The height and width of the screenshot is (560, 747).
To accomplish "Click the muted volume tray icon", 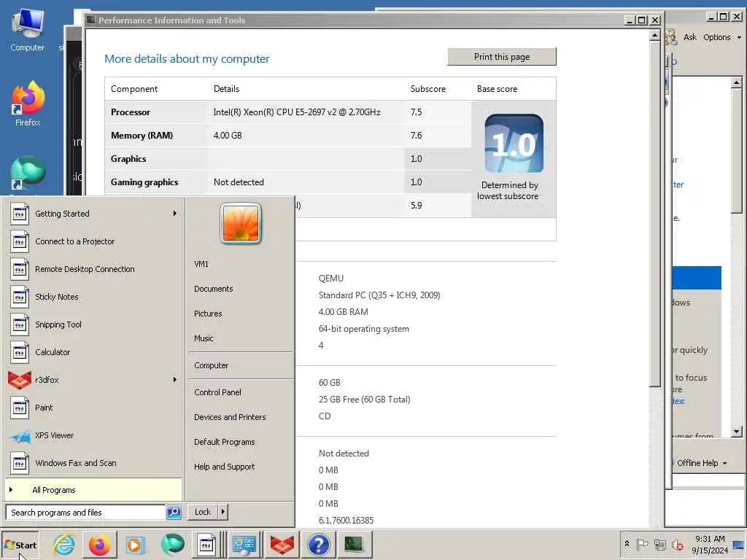I will tap(677, 544).
